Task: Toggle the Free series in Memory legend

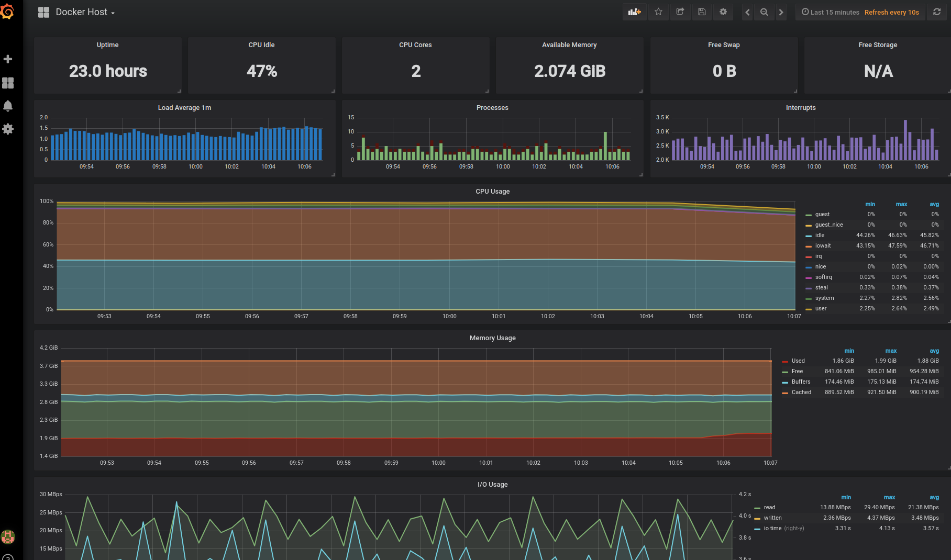Action: click(x=797, y=372)
